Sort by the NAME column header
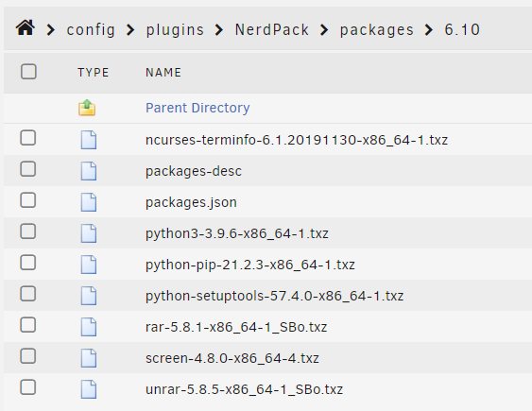 [x=163, y=72]
